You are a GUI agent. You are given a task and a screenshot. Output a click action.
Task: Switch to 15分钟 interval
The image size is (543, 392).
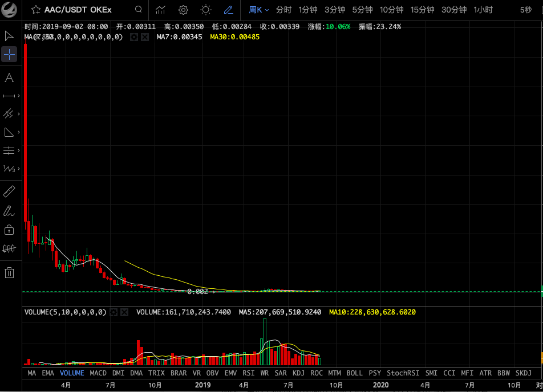click(423, 10)
